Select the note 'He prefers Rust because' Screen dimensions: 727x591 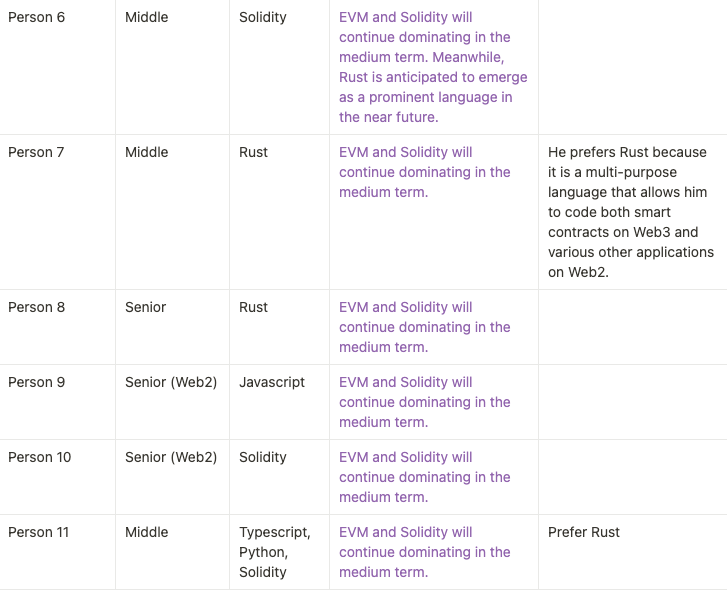[632, 212]
